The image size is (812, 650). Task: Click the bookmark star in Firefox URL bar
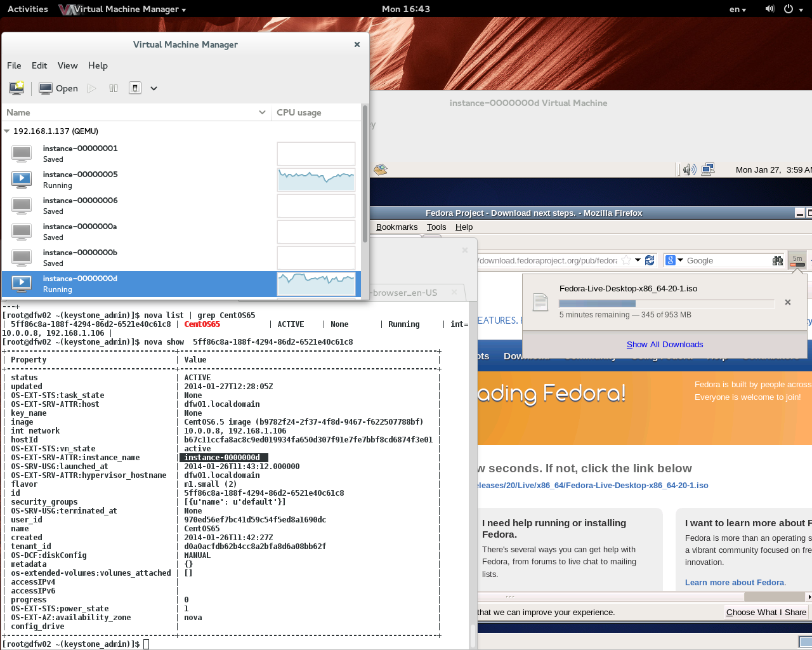point(626,260)
